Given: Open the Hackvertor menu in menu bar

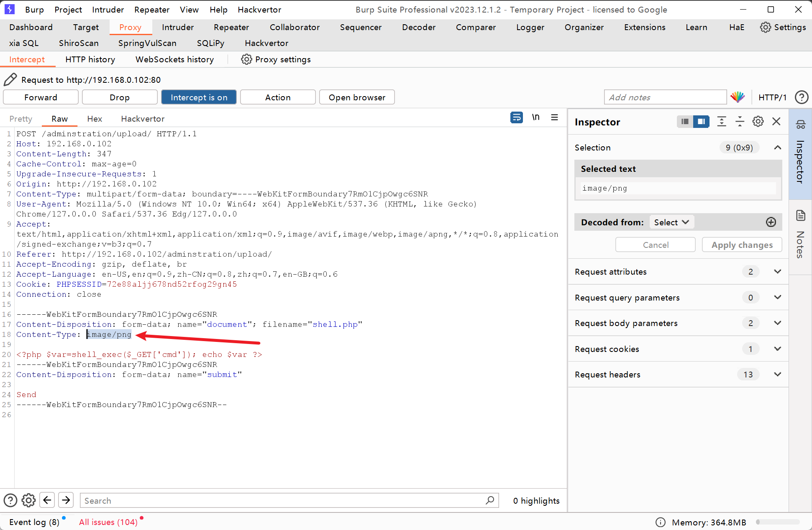Looking at the screenshot, I should 259,10.
